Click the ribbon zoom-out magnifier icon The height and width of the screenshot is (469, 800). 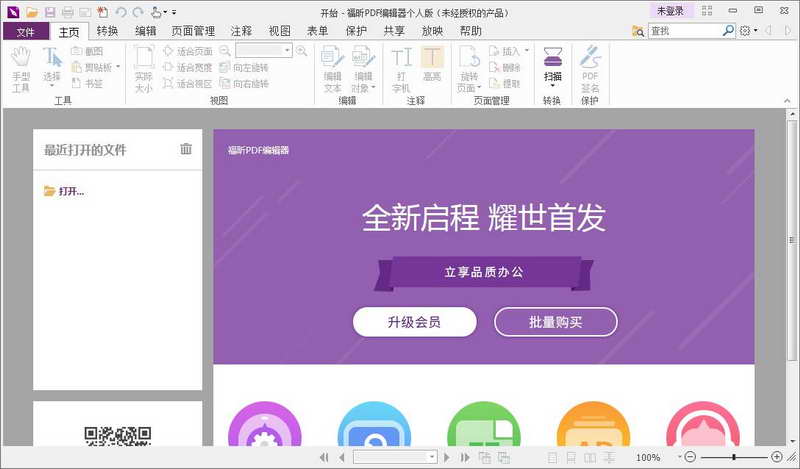tap(225, 51)
